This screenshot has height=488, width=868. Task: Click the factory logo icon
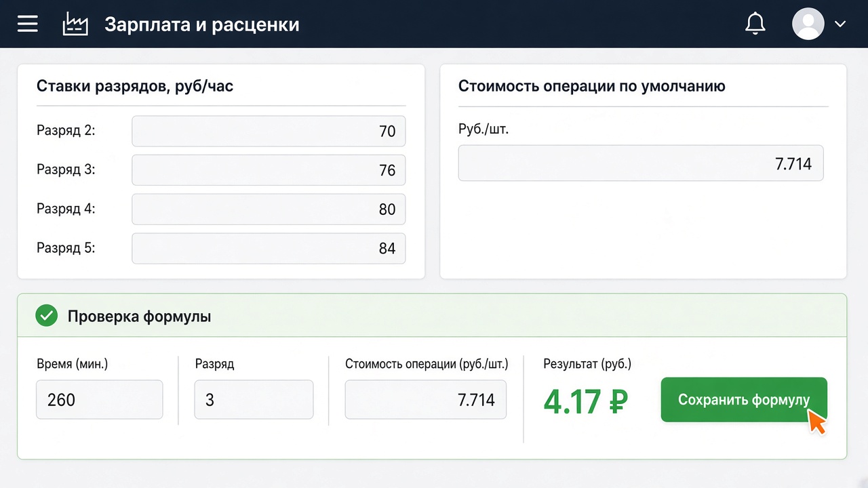[75, 24]
